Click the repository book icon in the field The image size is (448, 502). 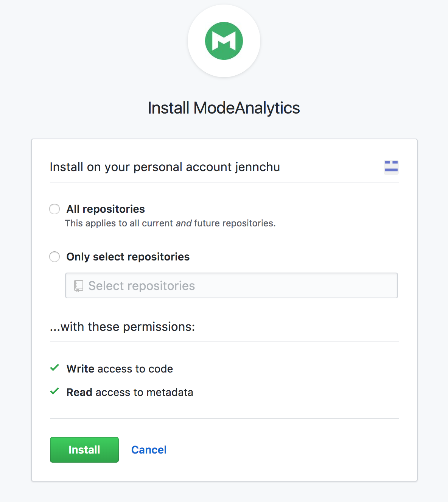pos(79,286)
